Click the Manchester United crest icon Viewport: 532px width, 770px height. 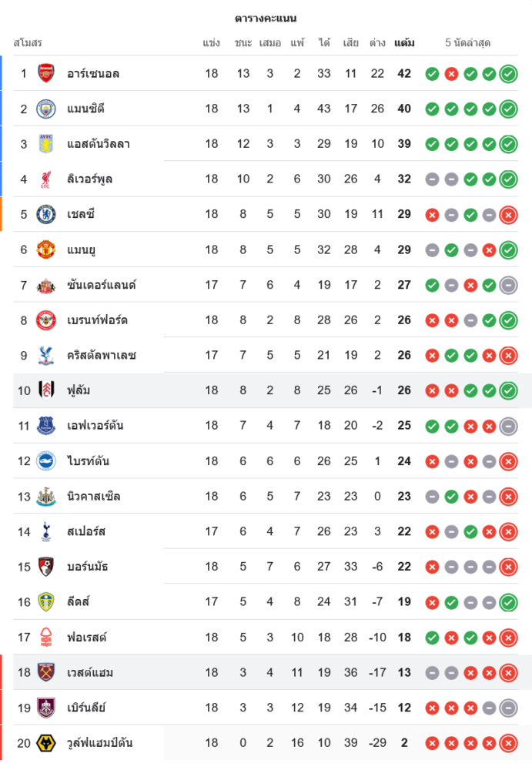(x=46, y=249)
